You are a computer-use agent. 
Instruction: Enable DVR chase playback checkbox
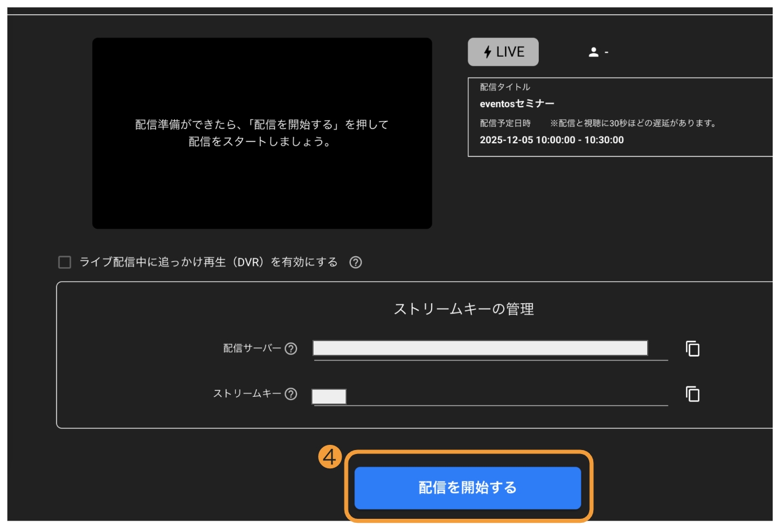point(65,262)
